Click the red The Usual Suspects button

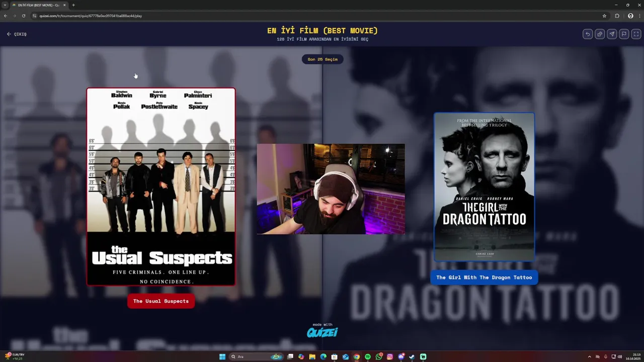click(x=161, y=301)
